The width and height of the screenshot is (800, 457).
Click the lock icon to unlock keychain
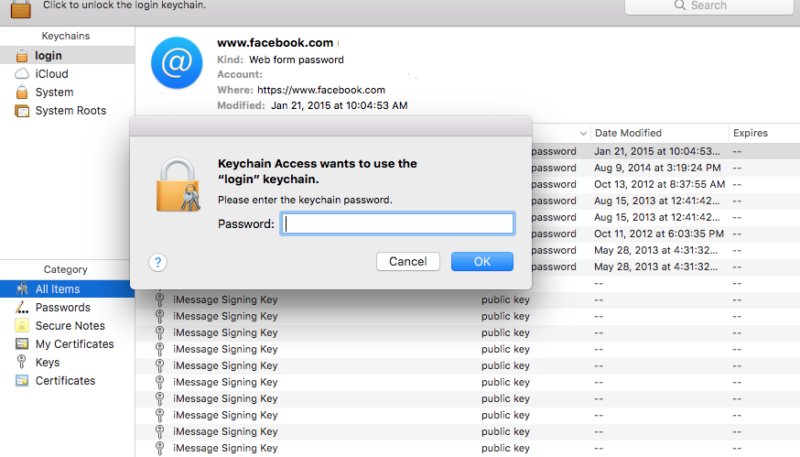pyautogui.click(x=19, y=6)
